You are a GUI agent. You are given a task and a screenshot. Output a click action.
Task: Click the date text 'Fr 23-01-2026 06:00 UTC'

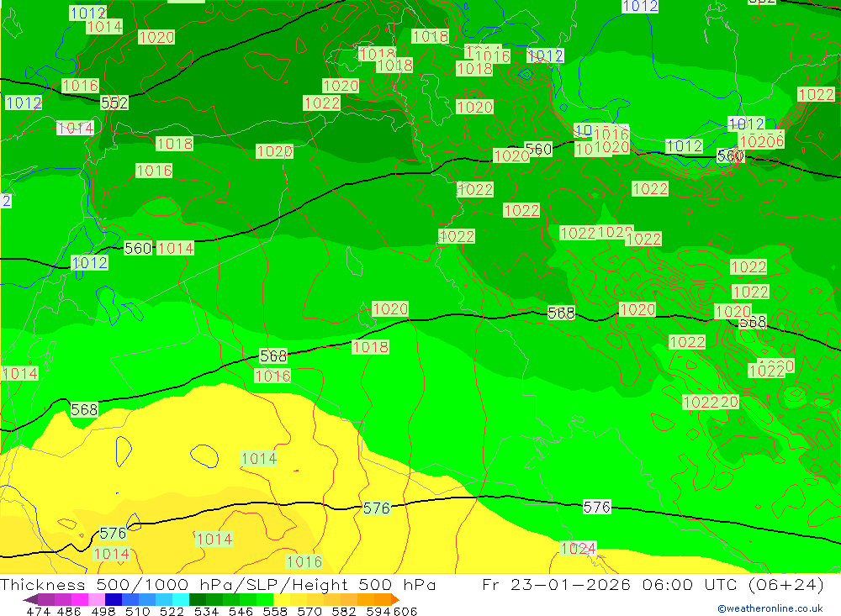(x=611, y=584)
